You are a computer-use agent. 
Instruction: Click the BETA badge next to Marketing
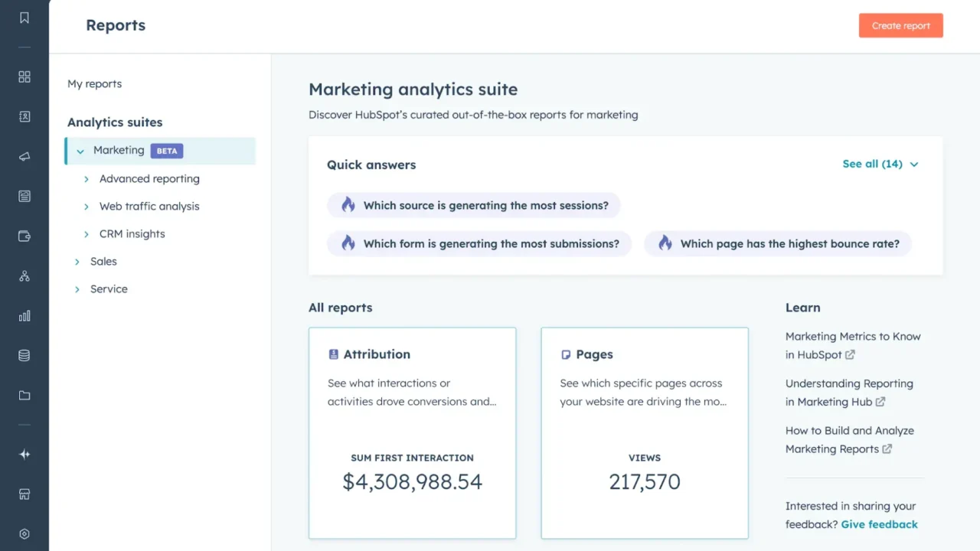pos(167,151)
